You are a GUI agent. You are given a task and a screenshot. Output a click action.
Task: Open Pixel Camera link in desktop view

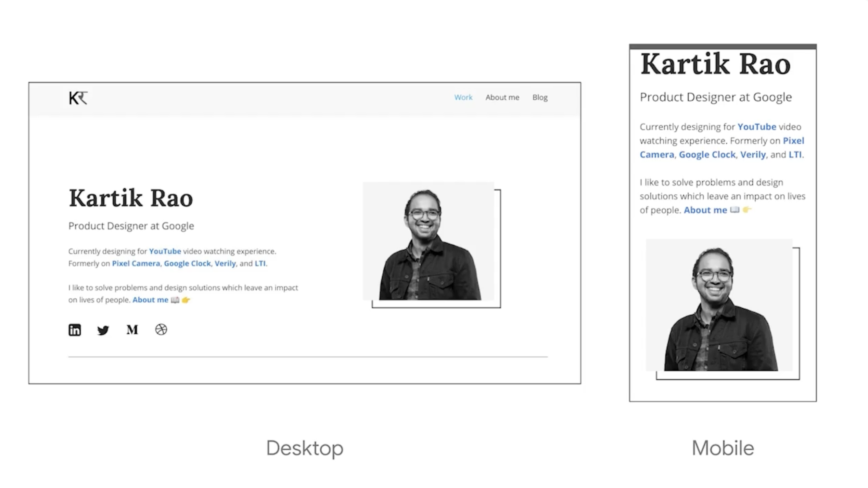pos(136,264)
